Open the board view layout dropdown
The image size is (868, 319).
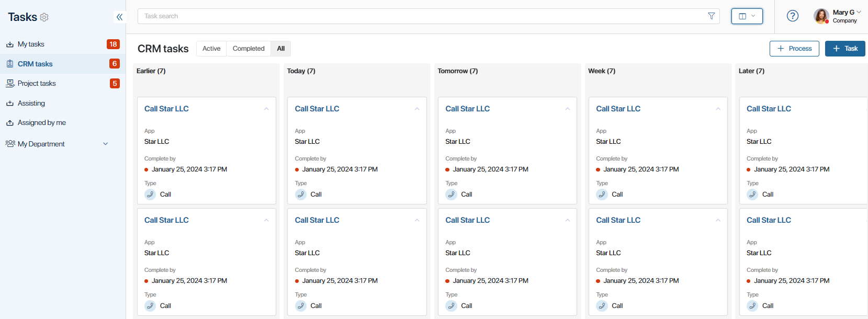click(x=747, y=16)
